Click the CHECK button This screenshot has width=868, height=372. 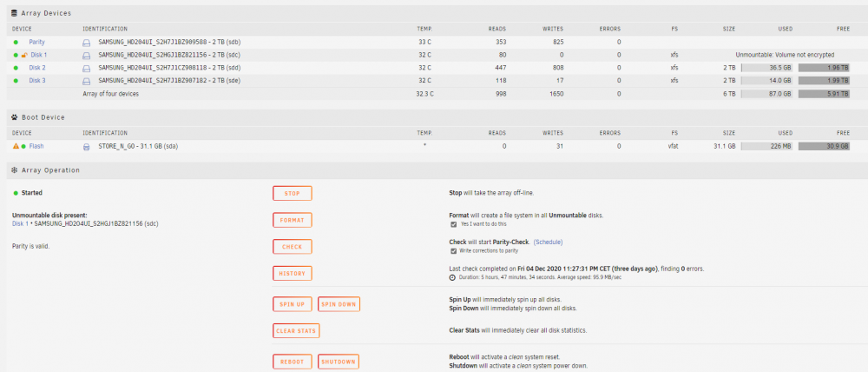(293, 247)
